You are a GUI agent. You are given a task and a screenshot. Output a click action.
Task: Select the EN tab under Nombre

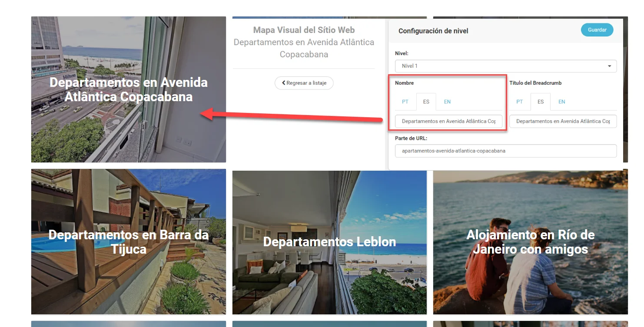447,102
